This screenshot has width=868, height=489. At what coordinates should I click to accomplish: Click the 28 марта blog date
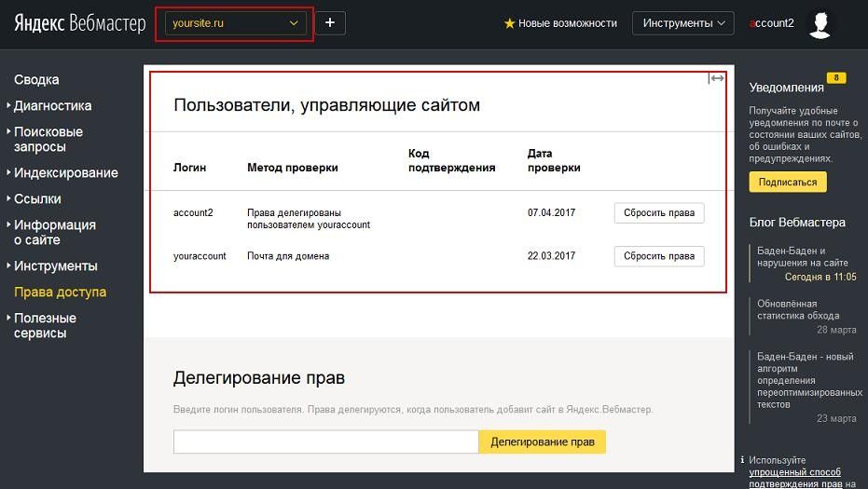pos(836,330)
